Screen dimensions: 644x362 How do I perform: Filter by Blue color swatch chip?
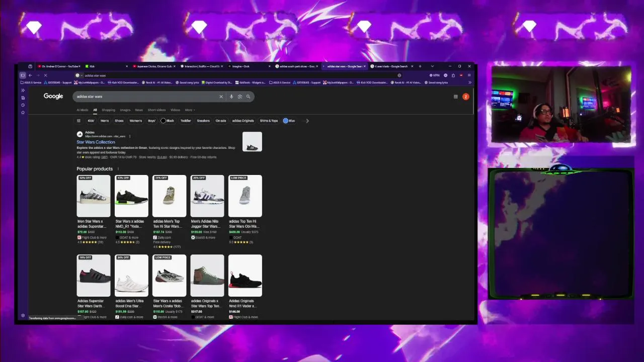[x=289, y=121]
